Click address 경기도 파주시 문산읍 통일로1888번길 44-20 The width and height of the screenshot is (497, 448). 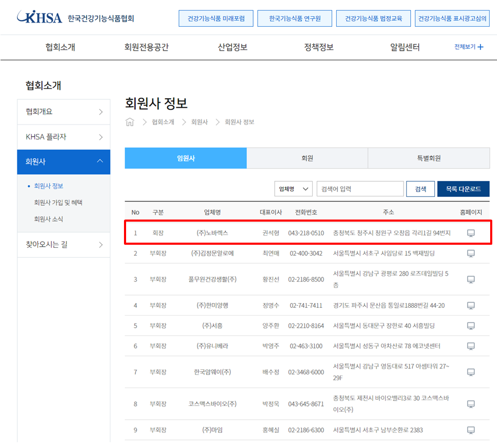click(x=389, y=305)
